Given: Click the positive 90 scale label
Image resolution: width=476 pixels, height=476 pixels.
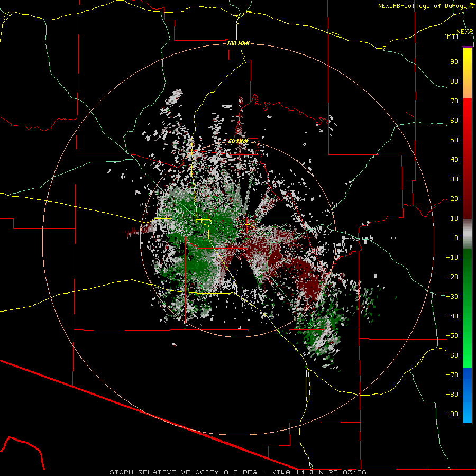Looking at the screenshot, I should (454, 62).
